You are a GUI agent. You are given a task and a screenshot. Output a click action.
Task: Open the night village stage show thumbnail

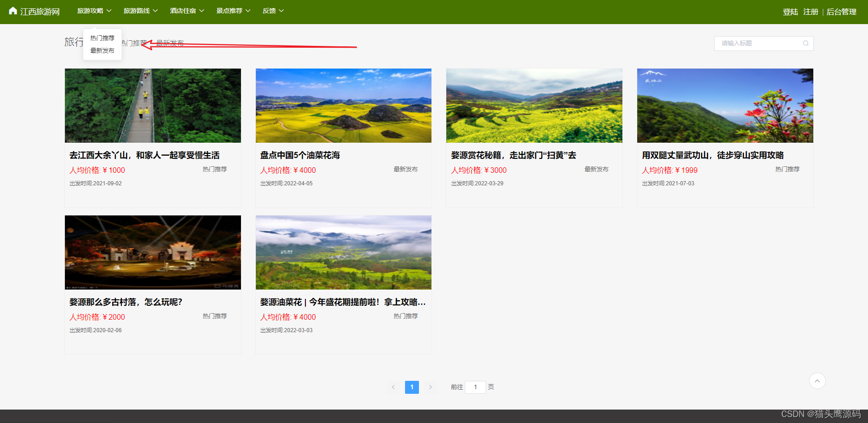point(153,253)
